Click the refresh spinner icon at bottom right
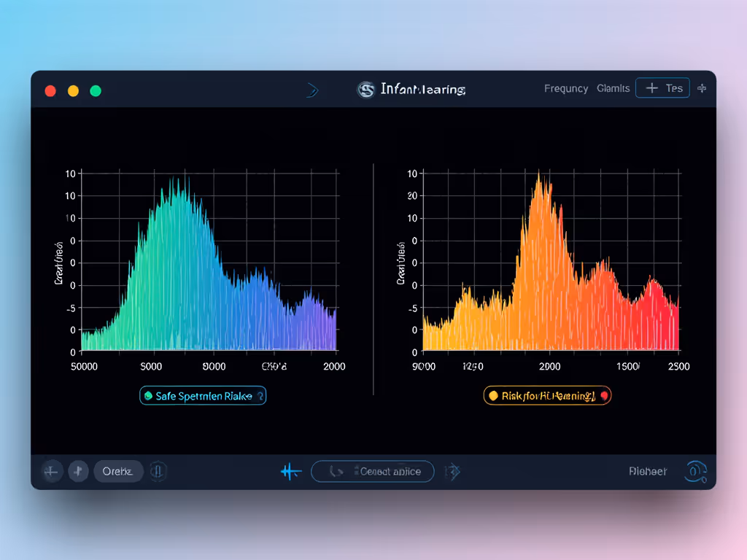 coord(695,471)
